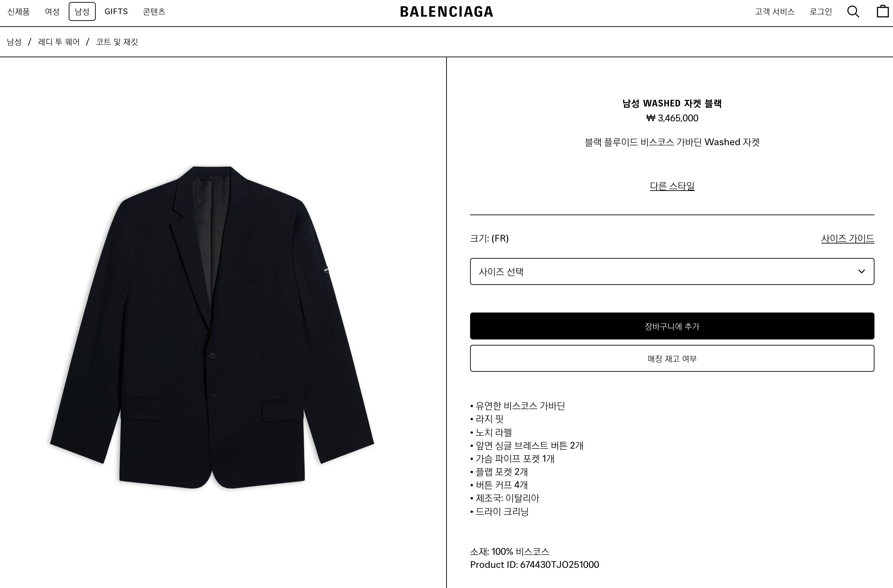Go to 고객 서비스
The width and height of the screenshot is (893, 588).
pyautogui.click(x=775, y=12)
